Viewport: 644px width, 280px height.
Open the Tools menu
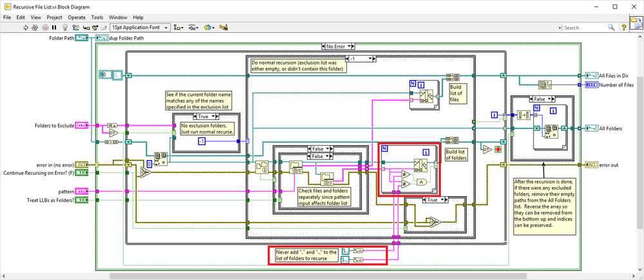pos(97,17)
